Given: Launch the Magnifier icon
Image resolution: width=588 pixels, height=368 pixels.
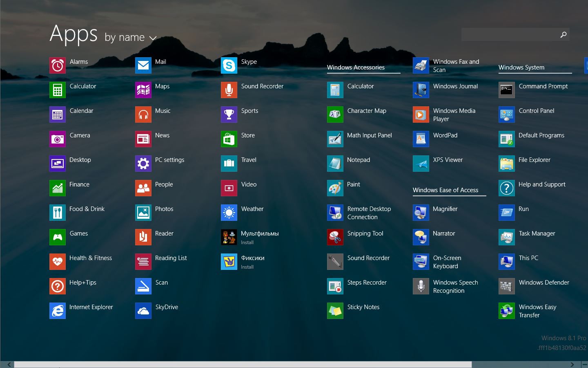Looking at the screenshot, I should [x=421, y=213].
